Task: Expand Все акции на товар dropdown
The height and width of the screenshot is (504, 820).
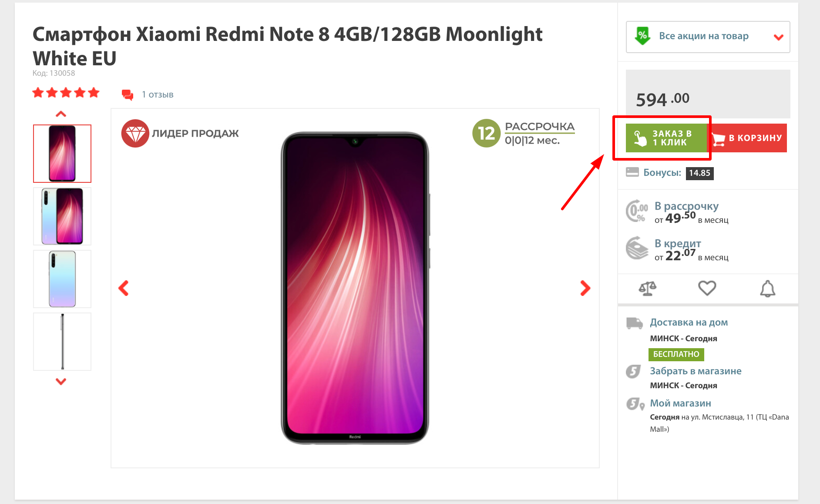Action: [708, 37]
